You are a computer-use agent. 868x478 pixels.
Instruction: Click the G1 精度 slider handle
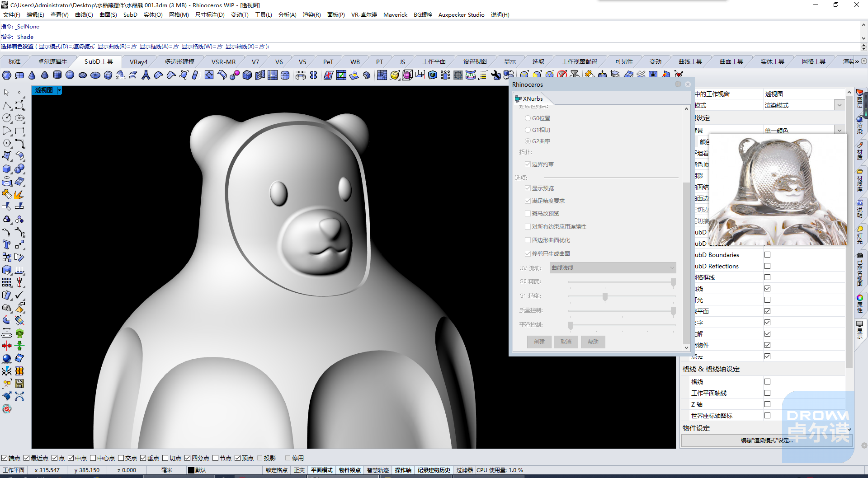605,296
